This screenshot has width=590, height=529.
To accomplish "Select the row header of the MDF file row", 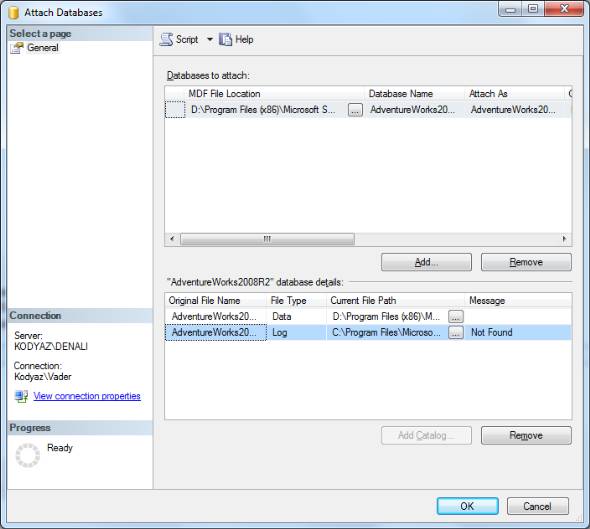I will click(175, 109).
